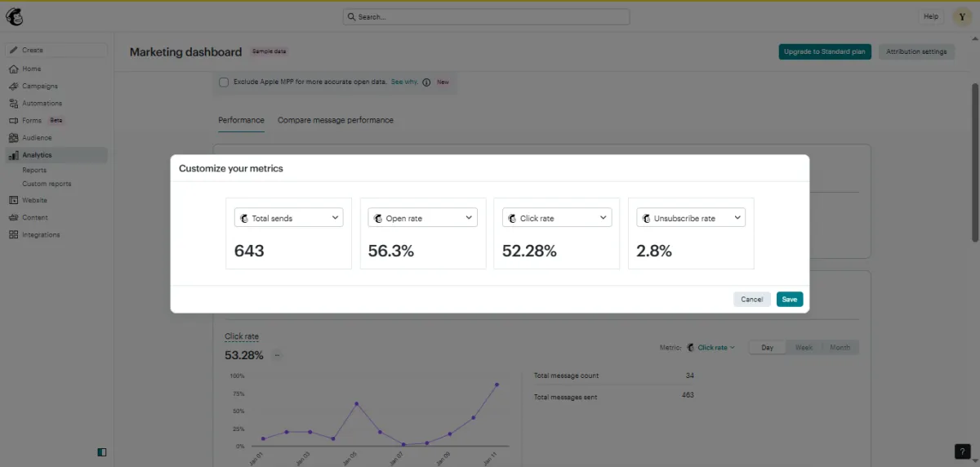Click the Cancel button
The width and height of the screenshot is (980, 467).
752,300
